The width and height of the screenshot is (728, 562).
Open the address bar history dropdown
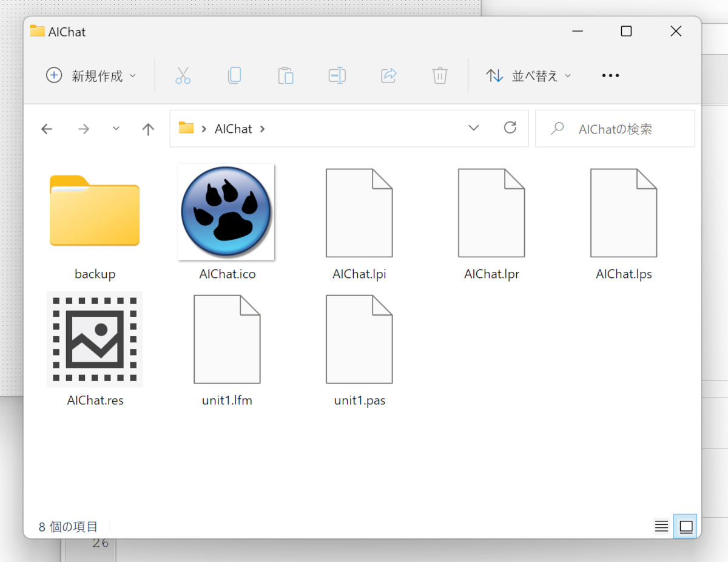click(x=474, y=128)
